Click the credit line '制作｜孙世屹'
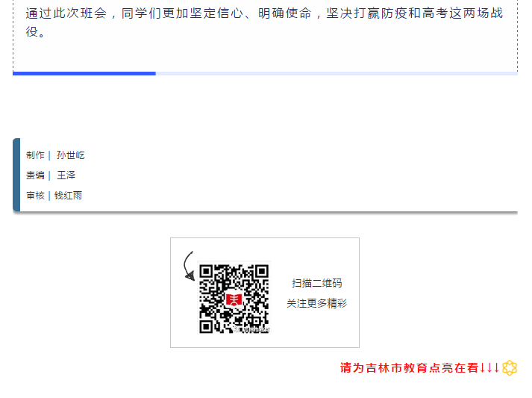The image size is (532, 398). [55, 155]
